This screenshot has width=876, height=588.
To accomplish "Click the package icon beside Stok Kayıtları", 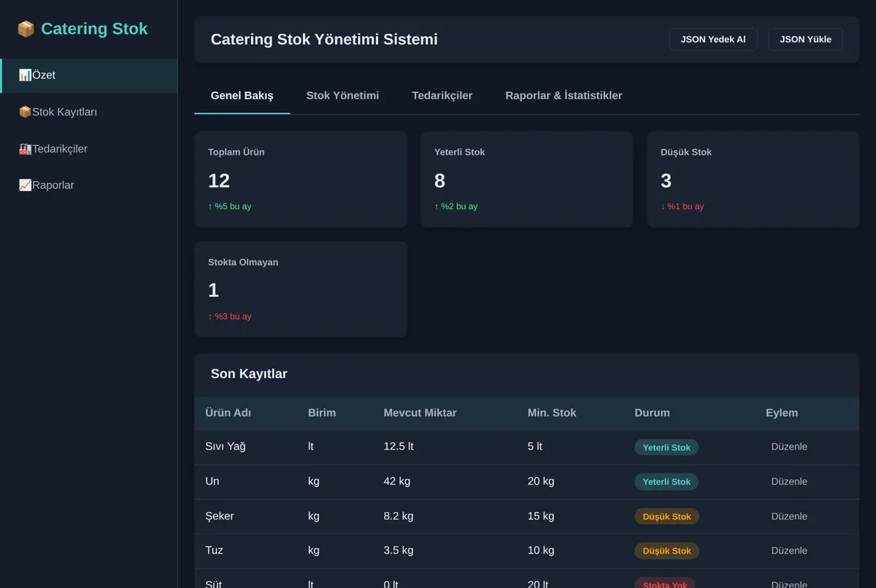I will pos(25,112).
